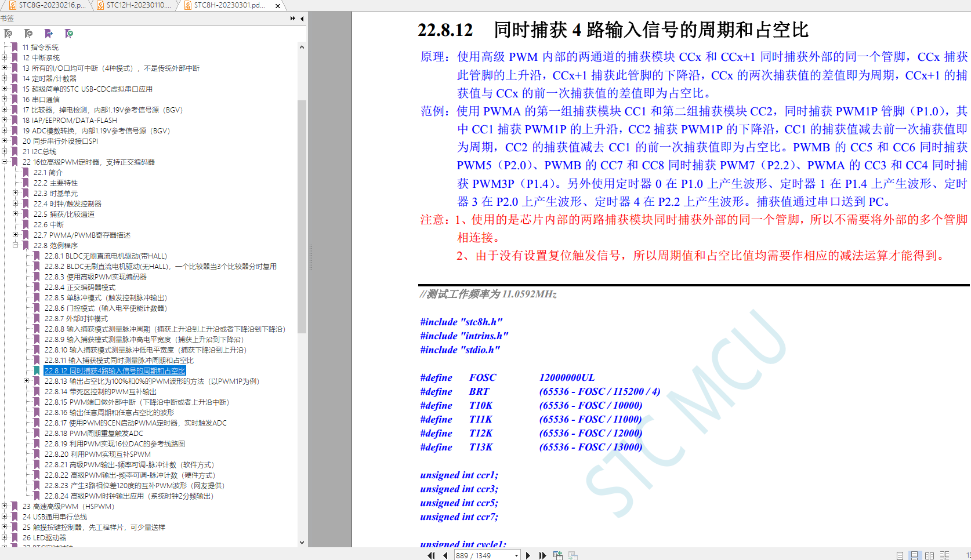Open 22.8.18 PWM周期重复触发ADC

pos(94,434)
